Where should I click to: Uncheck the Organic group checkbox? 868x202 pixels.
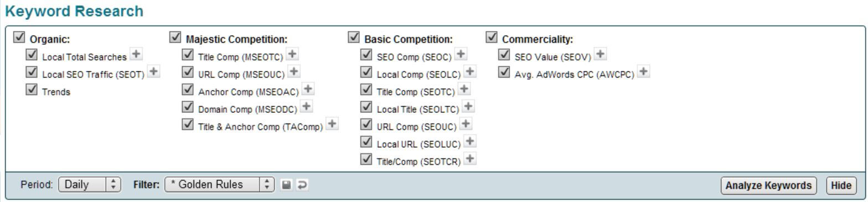pyautogui.click(x=20, y=37)
